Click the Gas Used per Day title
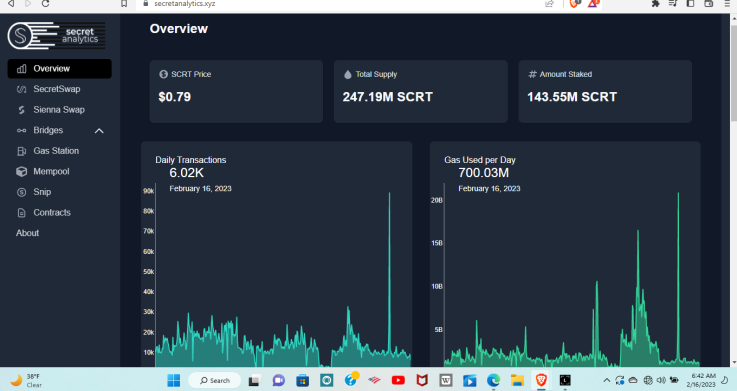 [479, 160]
